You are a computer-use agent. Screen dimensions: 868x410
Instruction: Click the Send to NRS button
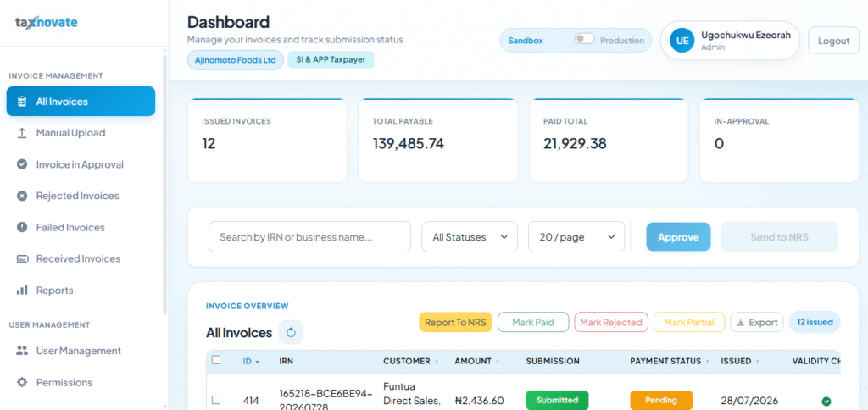(780, 237)
